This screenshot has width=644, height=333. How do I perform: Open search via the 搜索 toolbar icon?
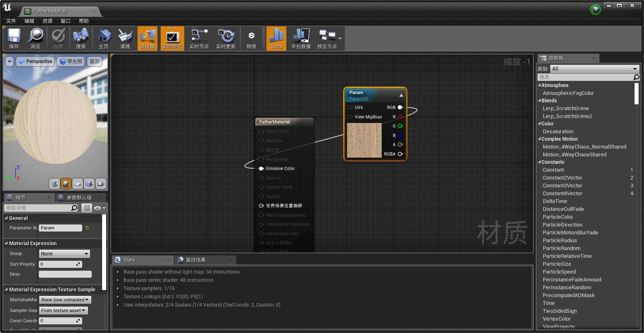tap(81, 38)
